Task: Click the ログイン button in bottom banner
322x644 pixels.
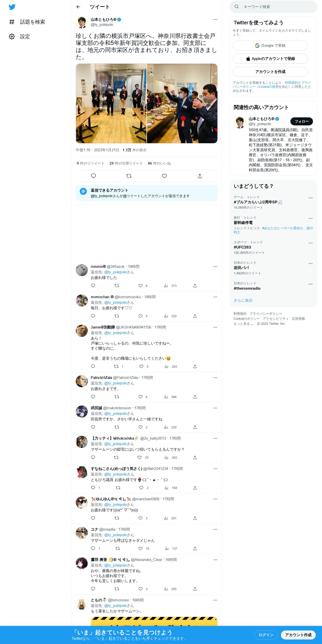Action: tap(266, 635)
